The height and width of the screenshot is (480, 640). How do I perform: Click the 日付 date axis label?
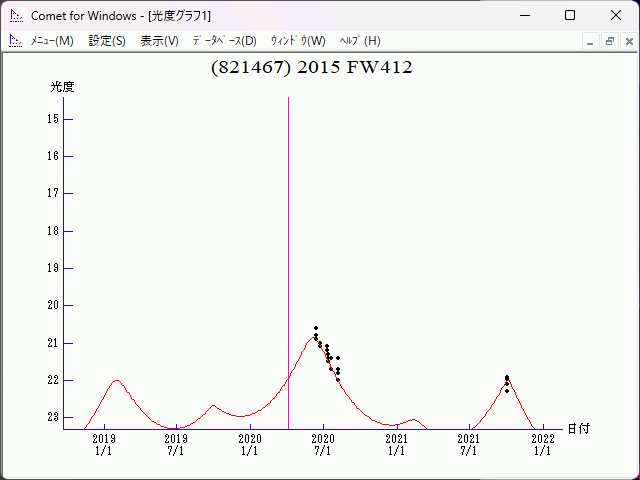(x=578, y=428)
